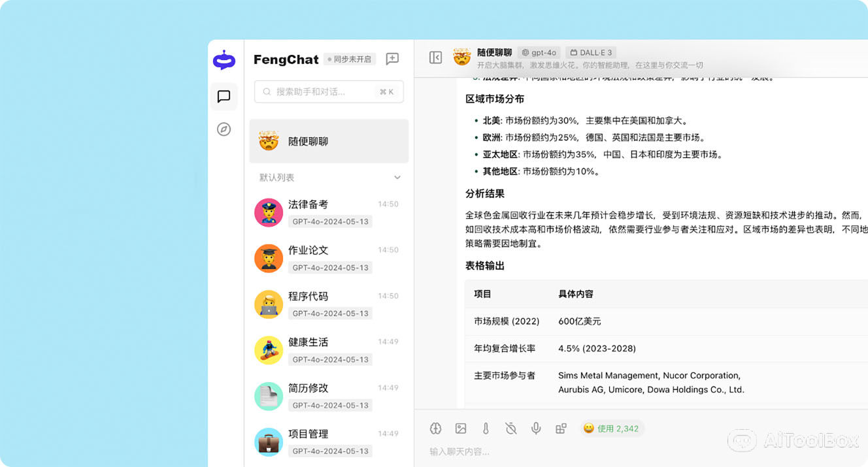The height and width of the screenshot is (467, 868).
Task: Open the emoji picker icon
Action: (x=590, y=428)
